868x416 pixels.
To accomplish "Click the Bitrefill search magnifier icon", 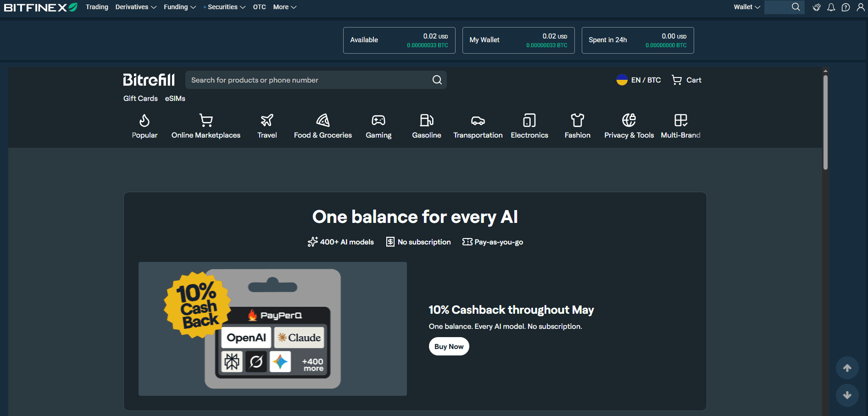I will (437, 80).
